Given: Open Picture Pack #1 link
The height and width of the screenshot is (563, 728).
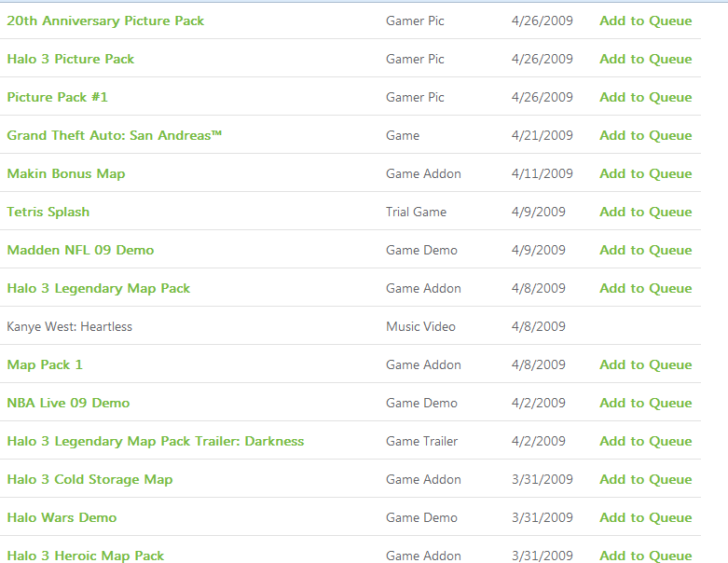Looking at the screenshot, I should click(x=58, y=97).
